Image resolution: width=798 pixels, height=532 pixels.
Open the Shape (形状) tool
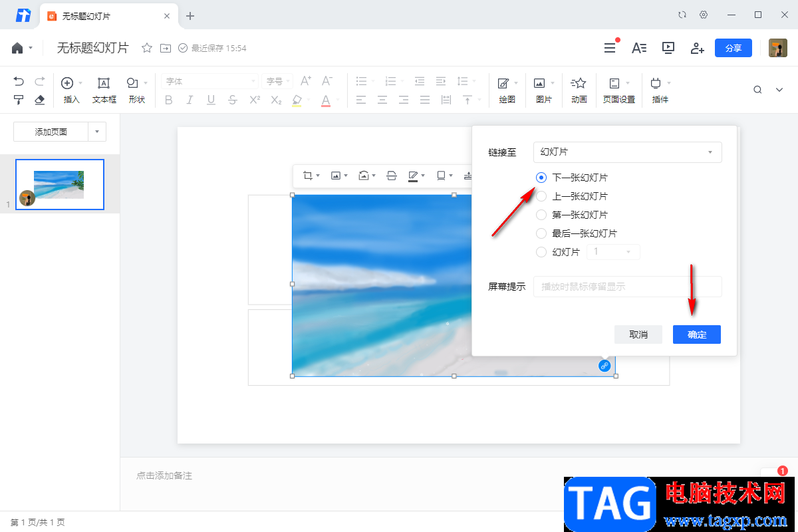click(136, 90)
